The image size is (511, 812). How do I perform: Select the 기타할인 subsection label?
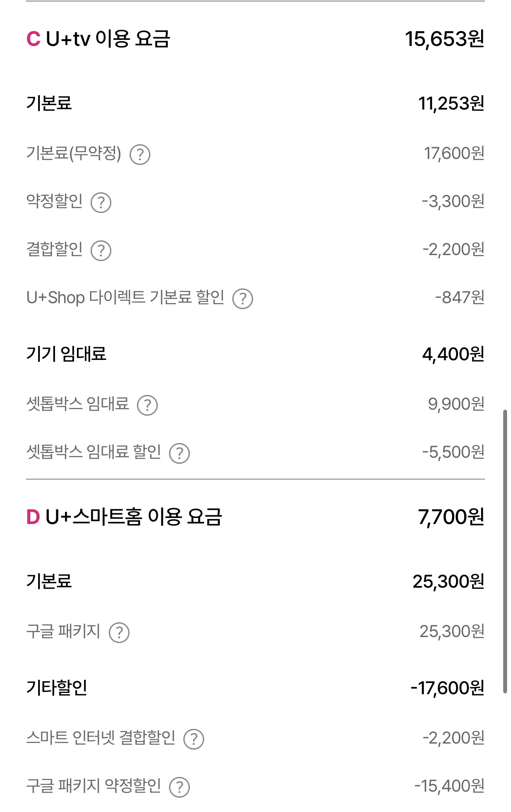[x=57, y=688]
